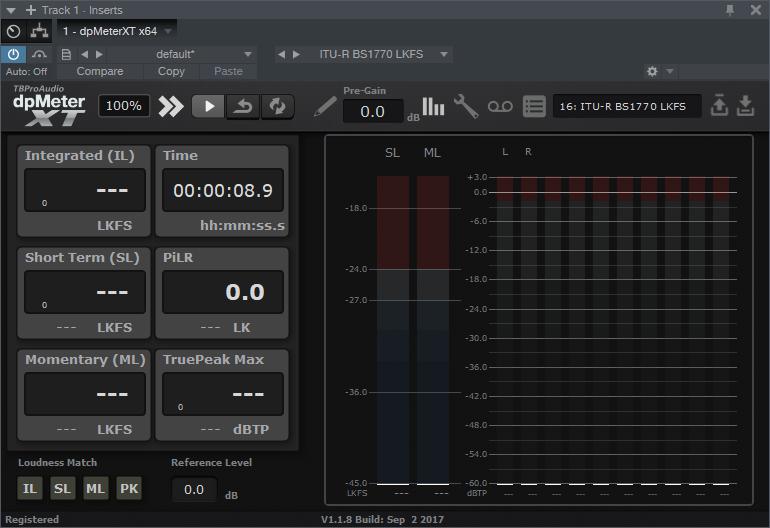Click the 100% GUI scale field
770x528 pixels.
(x=124, y=106)
